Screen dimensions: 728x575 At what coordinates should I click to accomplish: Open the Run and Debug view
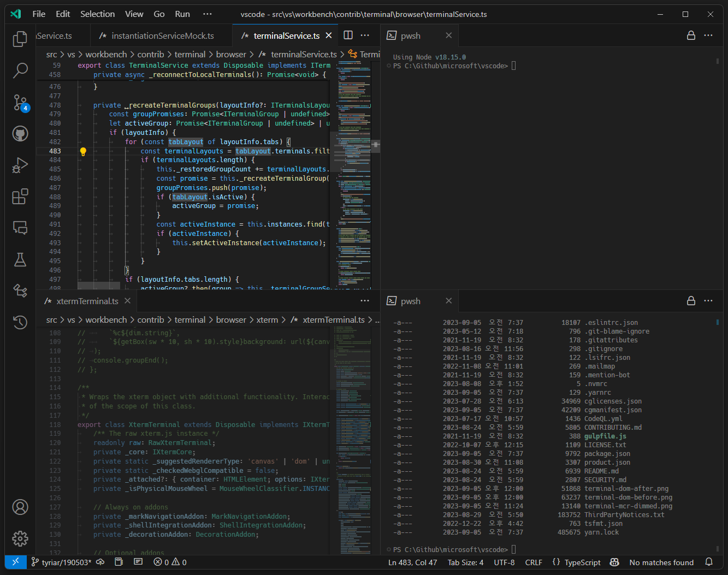[20, 166]
